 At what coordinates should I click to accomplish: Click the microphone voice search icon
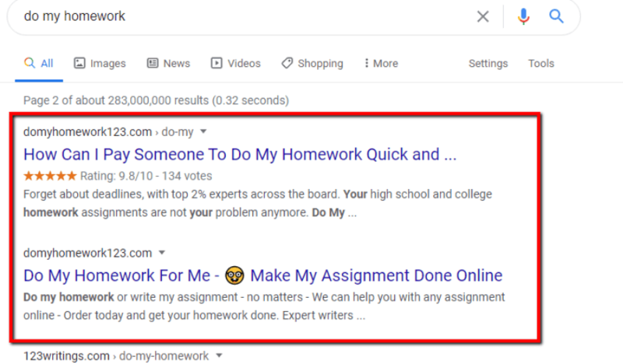click(523, 16)
